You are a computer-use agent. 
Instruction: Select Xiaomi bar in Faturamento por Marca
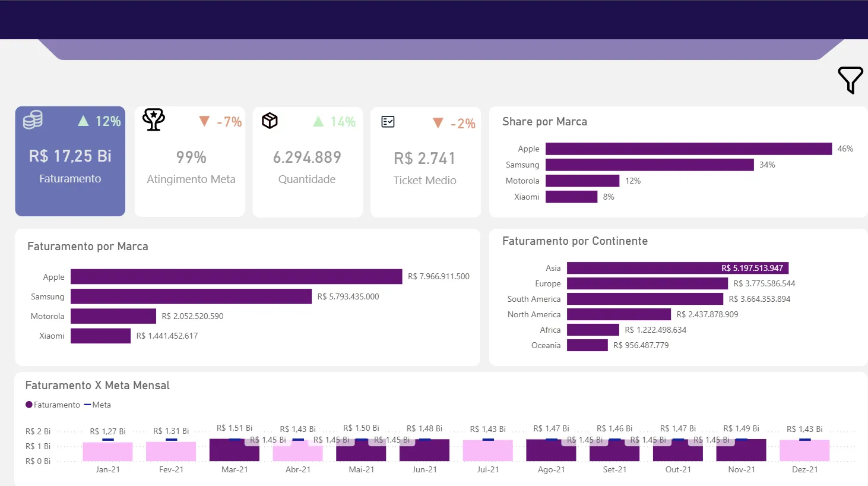point(100,336)
